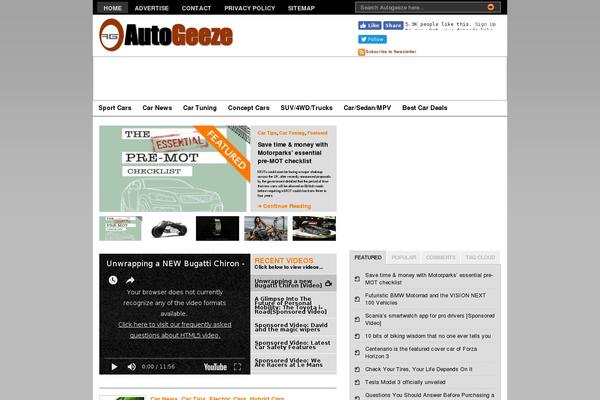Click the Facebook Like button
The image size is (600, 400).
point(370,25)
